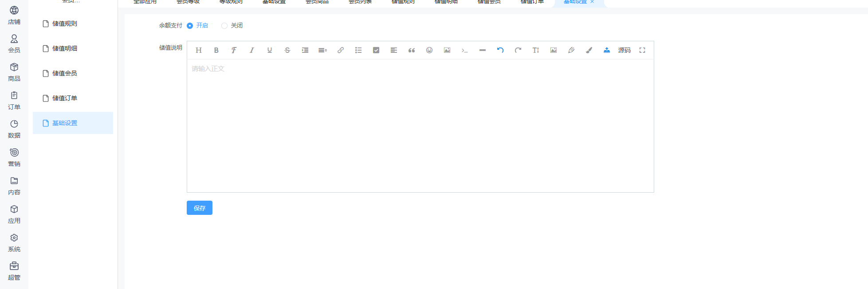868x289 pixels.
Task: Open text alignment options
Action: tap(394, 50)
